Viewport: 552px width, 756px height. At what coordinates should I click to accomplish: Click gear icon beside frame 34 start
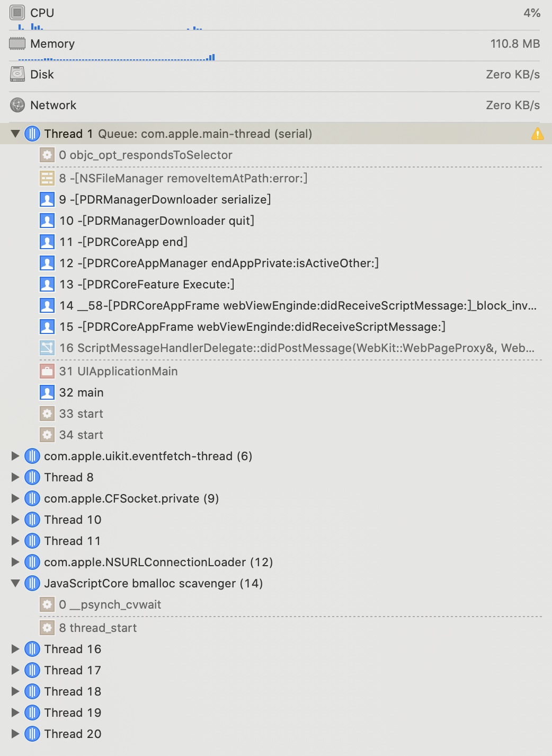tap(47, 435)
